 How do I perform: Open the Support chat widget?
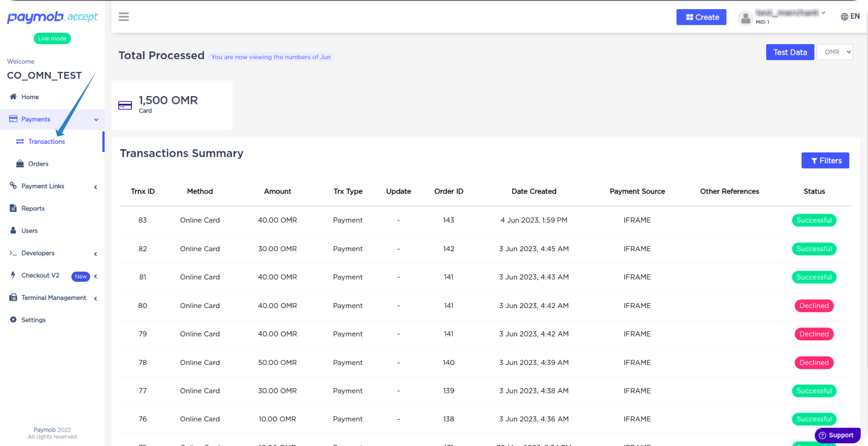(x=837, y=435)
